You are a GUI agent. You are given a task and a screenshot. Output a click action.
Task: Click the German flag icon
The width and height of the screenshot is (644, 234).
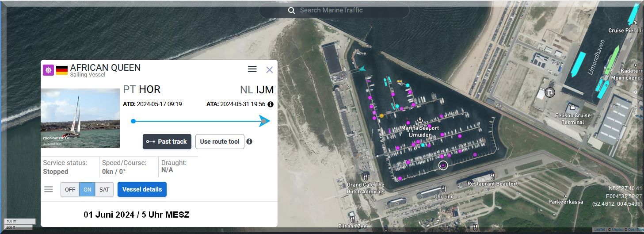(61, 70)
